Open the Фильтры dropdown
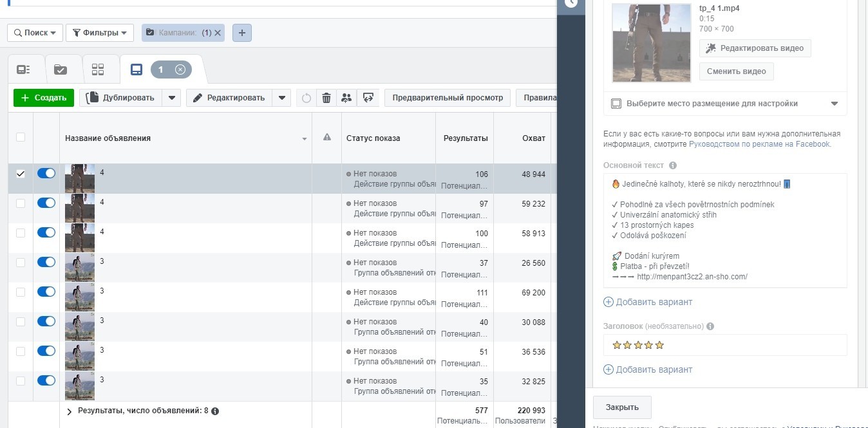This screenshot has height=428, width=868. coord(100,33)
